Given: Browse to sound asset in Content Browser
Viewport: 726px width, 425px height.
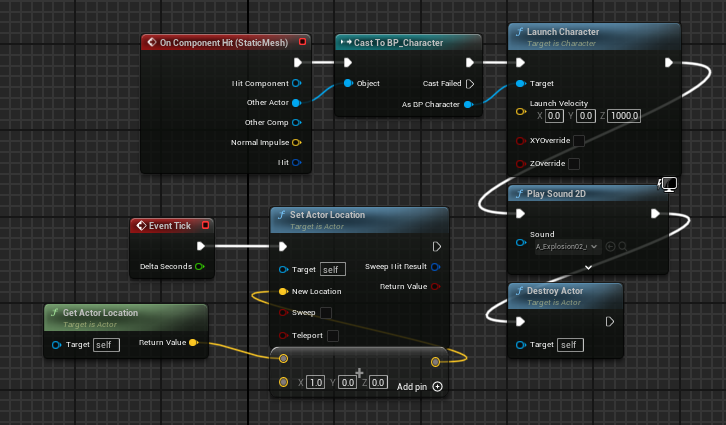Looking at the screenshot, I should click(x=623, y=247).
